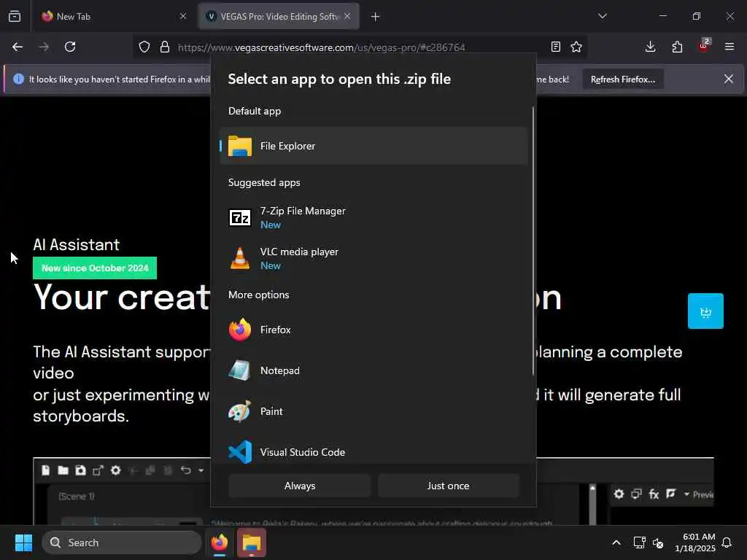This screenshot has width=747, height=560.
Task: Open the red extension badge icon
Action: click(704, 46)
